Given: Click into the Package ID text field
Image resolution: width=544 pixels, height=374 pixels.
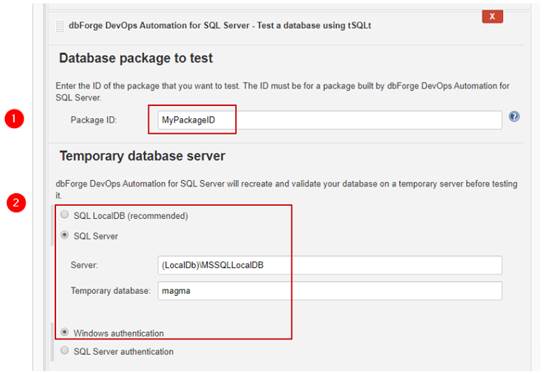Looking at the screenshot, I should click(x=330, y=120).
